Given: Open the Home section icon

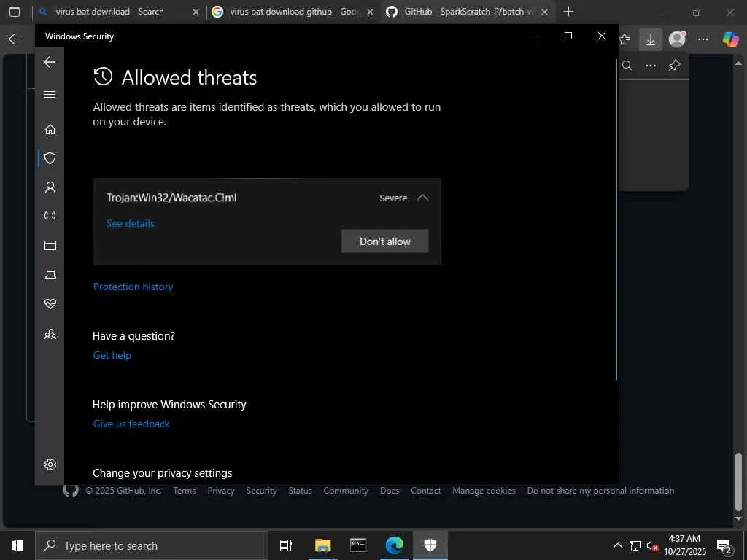Looking at the screenshot, I should point(50,130).
